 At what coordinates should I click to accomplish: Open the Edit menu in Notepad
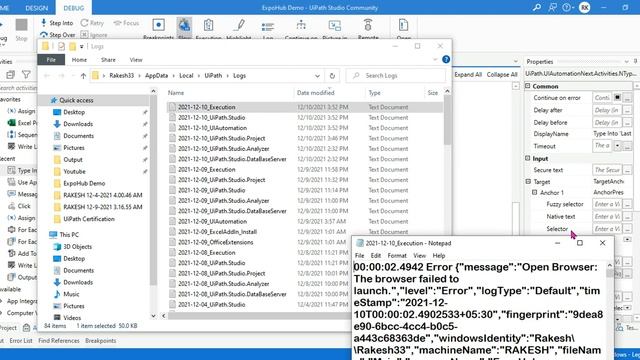(376, 256)
